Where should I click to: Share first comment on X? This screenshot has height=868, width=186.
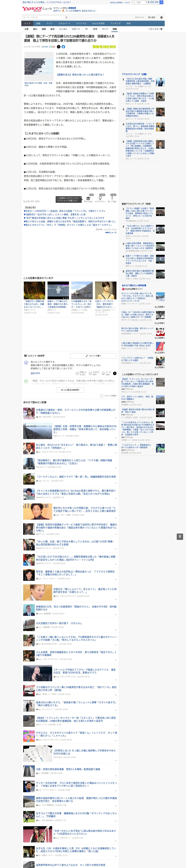(x=115, y=373)
